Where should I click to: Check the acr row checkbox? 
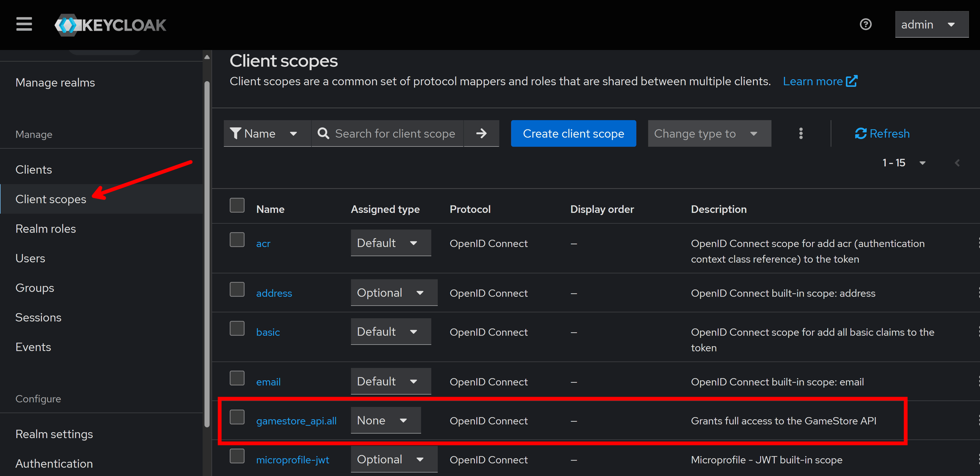coord(237,239)
